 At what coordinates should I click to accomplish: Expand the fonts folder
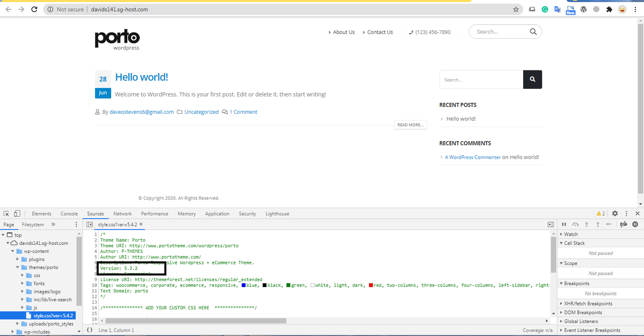coord(23,283)
